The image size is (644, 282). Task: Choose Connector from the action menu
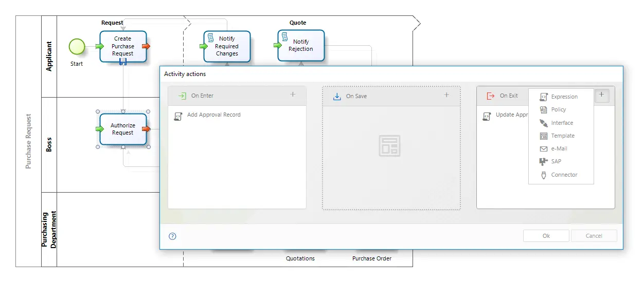click(x=561, y=175)
